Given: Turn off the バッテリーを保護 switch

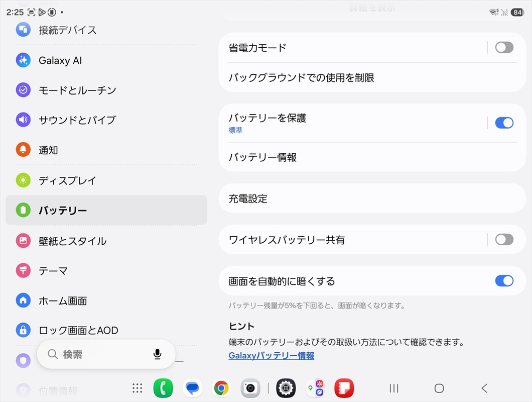Looking at the screenshot, I should [504, 123].
